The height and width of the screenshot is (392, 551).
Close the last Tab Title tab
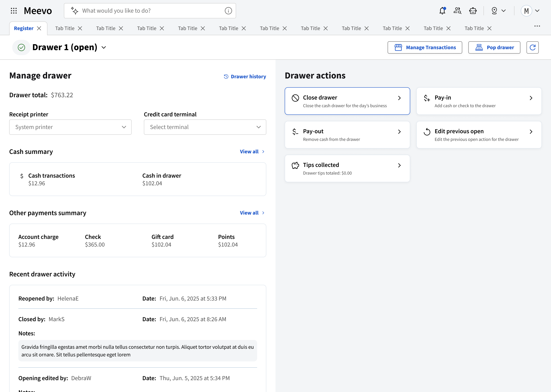[489, 28]
